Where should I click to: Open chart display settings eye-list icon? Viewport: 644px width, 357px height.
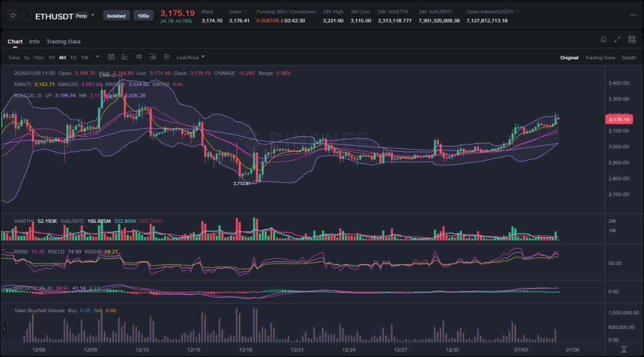(x=152, y=57)
